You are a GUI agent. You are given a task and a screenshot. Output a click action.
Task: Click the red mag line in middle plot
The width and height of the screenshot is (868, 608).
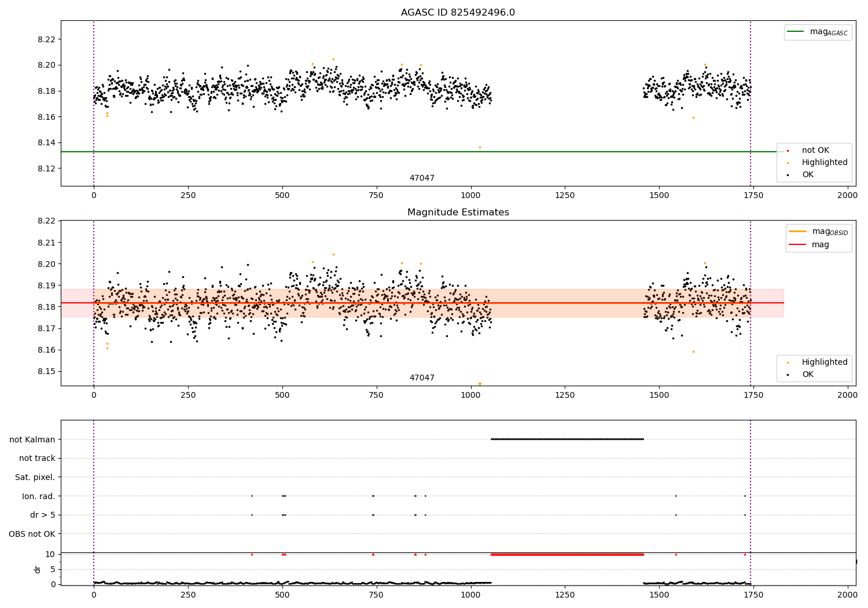click(422, 303)
